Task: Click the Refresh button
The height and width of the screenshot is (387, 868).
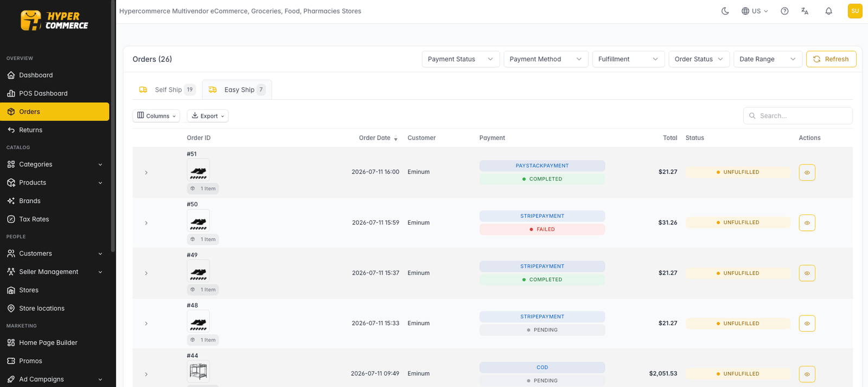Action: pyautogui.click(x=831, y=59)
